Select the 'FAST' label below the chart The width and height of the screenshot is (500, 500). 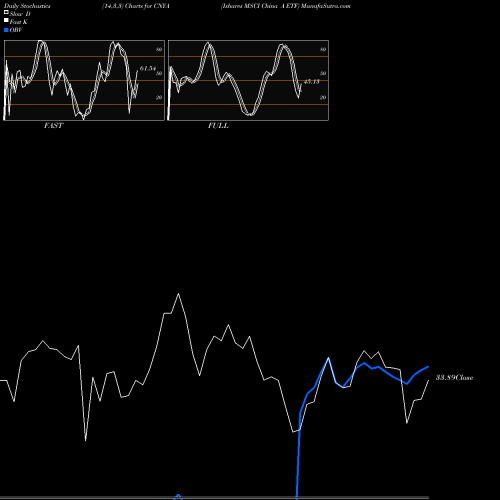click(x=53, y=126)
